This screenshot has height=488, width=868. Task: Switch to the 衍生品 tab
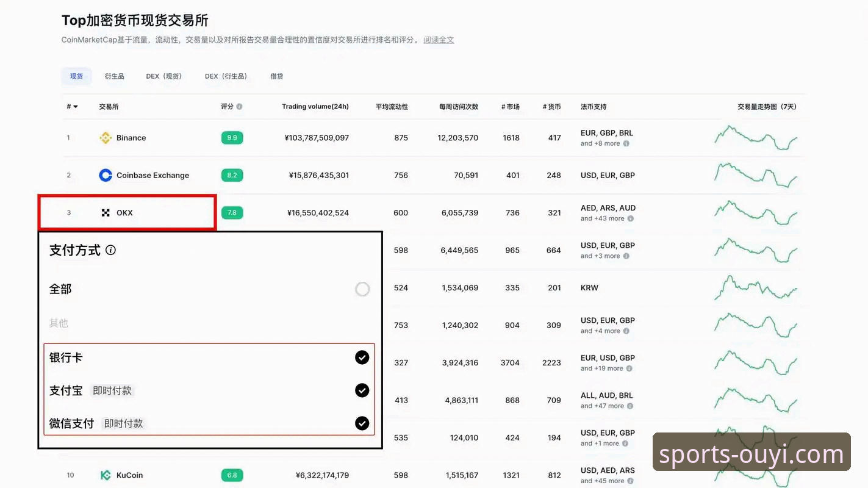(114, 76)
